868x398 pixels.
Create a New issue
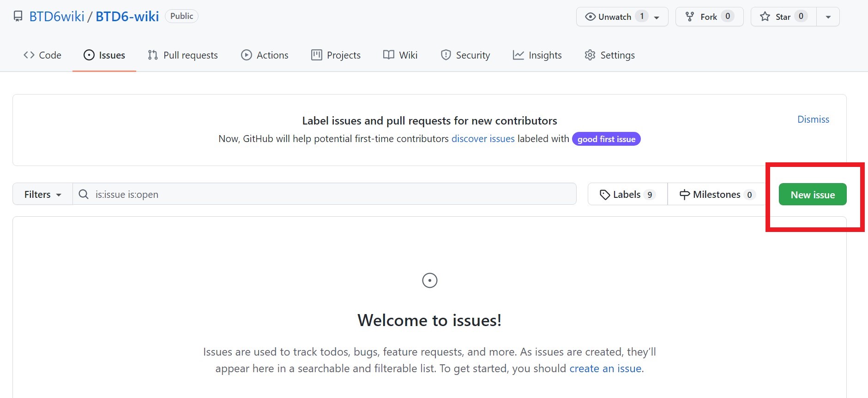point(813,194)
